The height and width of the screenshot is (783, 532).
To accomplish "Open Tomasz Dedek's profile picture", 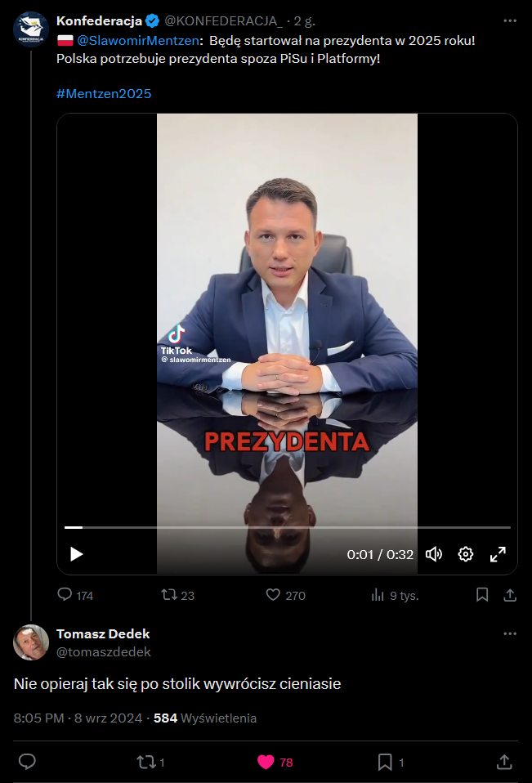I will 31,642.
